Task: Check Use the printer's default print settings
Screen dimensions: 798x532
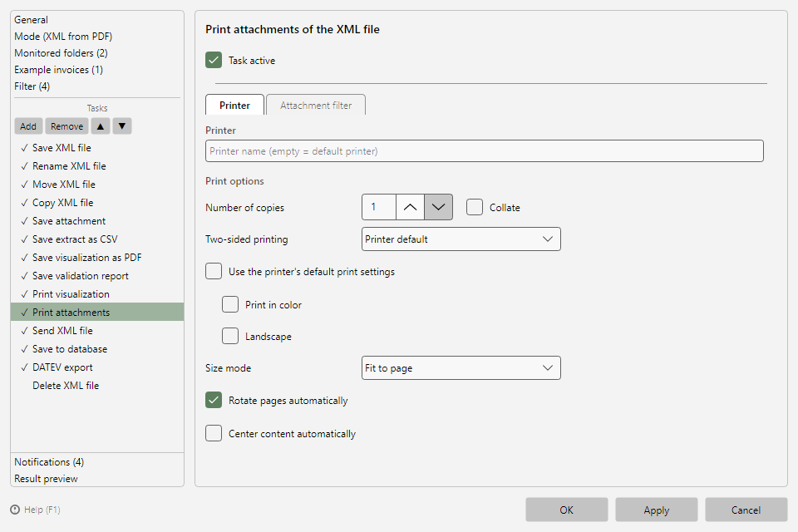Action: pos(214,271)
